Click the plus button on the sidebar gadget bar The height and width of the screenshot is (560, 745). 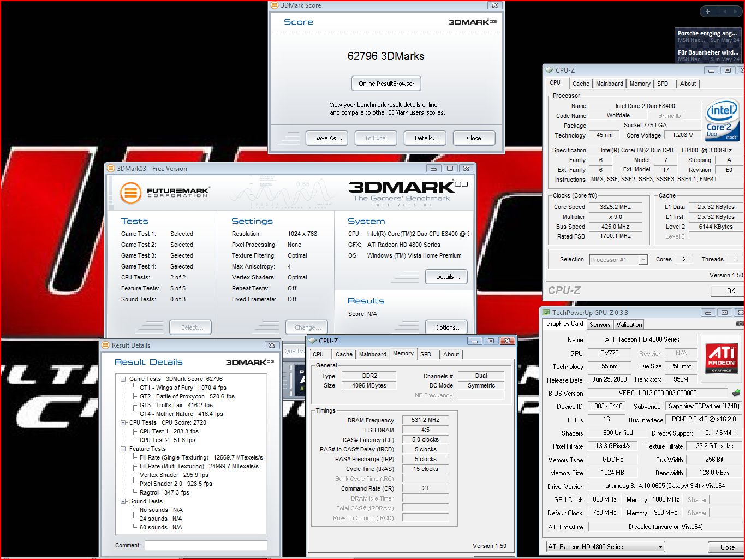(x=707, y=11)
